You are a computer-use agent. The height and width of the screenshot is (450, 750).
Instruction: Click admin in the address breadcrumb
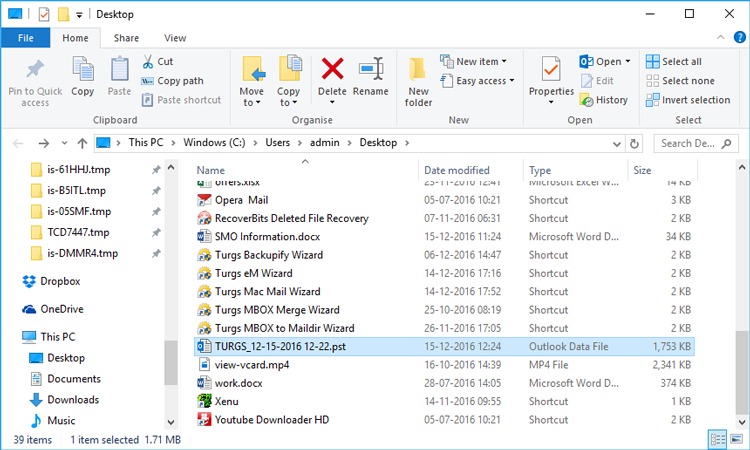324,143
